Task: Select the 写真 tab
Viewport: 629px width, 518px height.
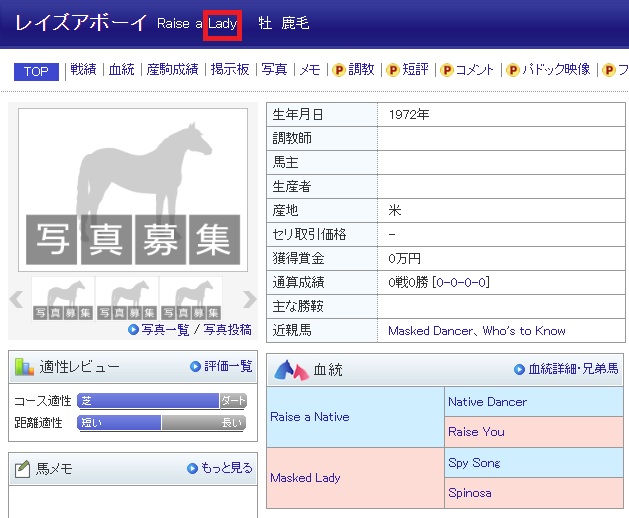Action: 274,69
